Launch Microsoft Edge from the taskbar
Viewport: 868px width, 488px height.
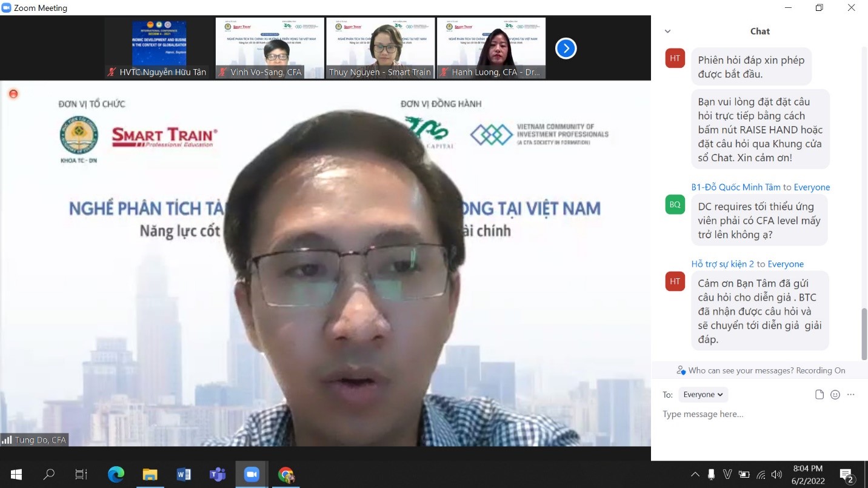pyautogui.click(x=116, y=474)
